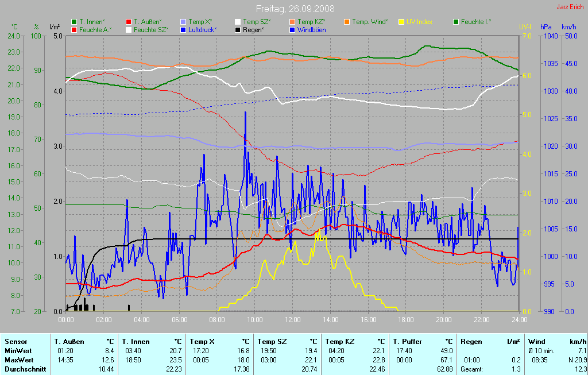This screenshot has height=375, width=588.
Task: Click the blue Luftdruck legend swatch
Action: coord(183,29)
